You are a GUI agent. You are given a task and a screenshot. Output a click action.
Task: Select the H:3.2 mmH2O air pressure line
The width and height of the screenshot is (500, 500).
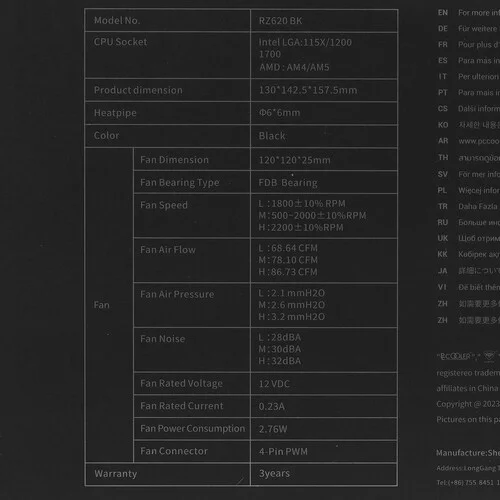[292, 316]
